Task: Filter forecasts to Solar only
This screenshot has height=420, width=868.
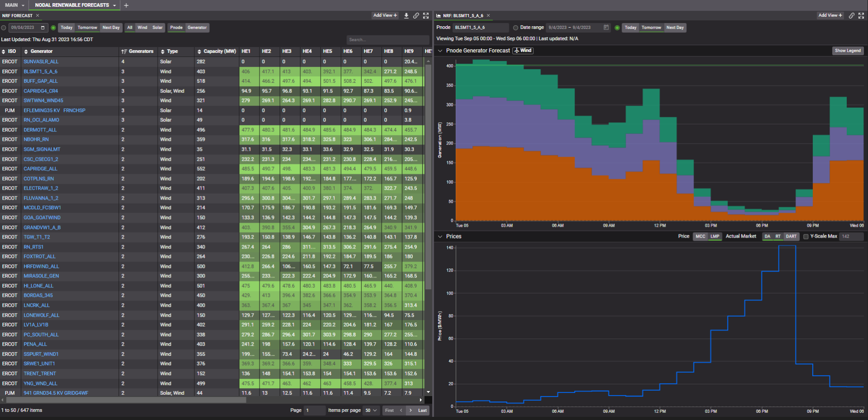Action: point(157,28)
